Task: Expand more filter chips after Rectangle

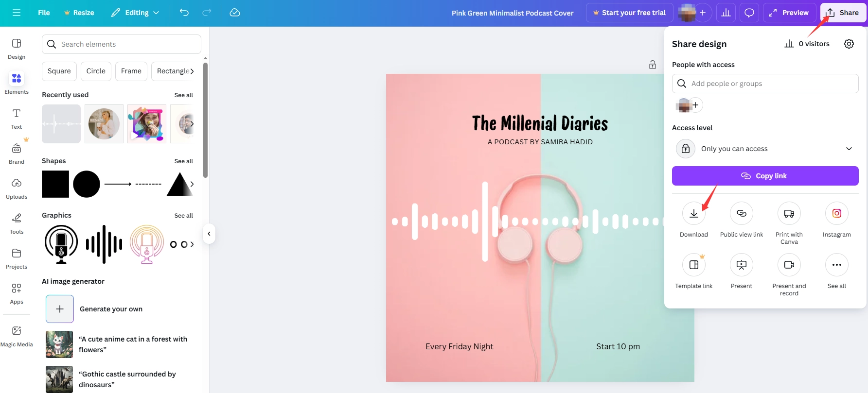Action: coord(192,71)
